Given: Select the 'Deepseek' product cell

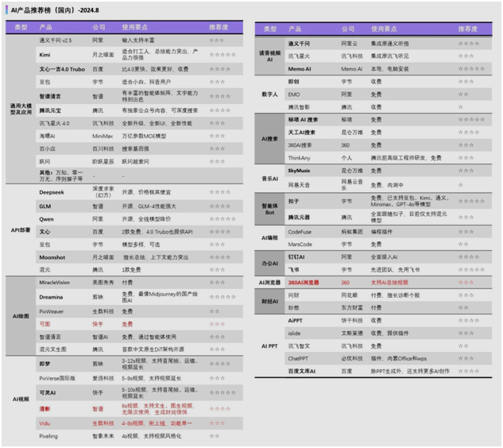Looking at the screenshot, I should click(x=52, y=192).
